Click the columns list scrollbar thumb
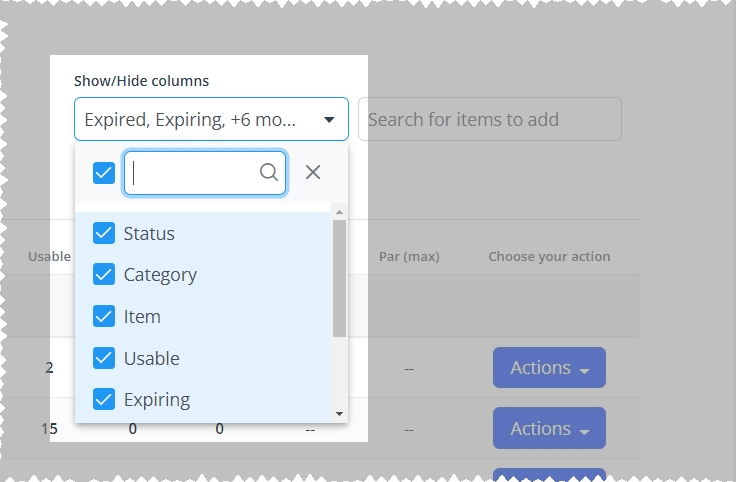This screenshot has width=736, height=482. click(339, 278)
